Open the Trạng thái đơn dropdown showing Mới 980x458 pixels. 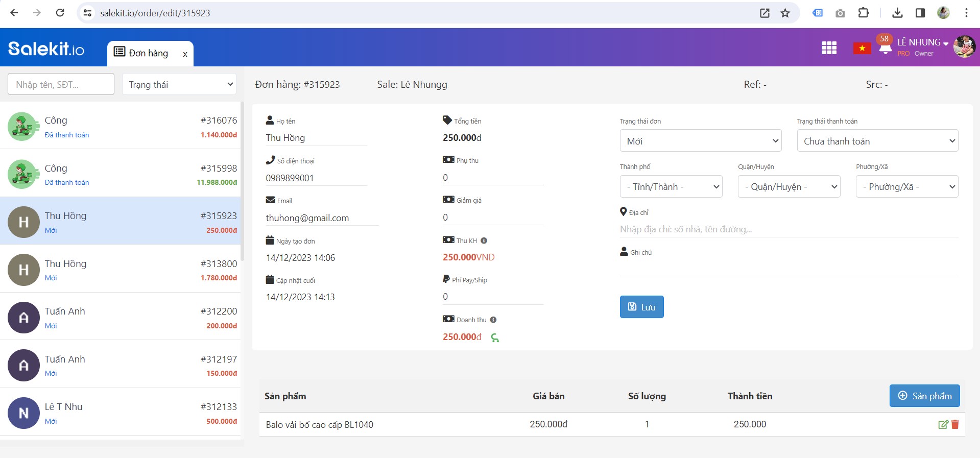pyautogui.click(x=700, y=141)
